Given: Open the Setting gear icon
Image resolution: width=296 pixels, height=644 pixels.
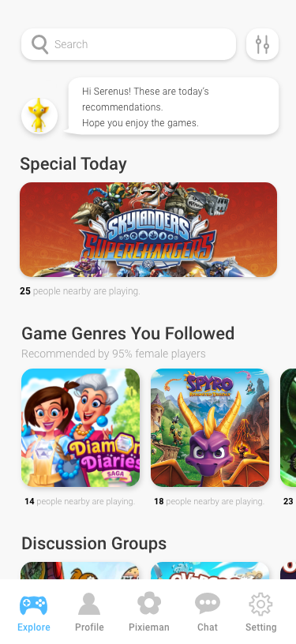Looking at the screenshot, I should (260, 605).
